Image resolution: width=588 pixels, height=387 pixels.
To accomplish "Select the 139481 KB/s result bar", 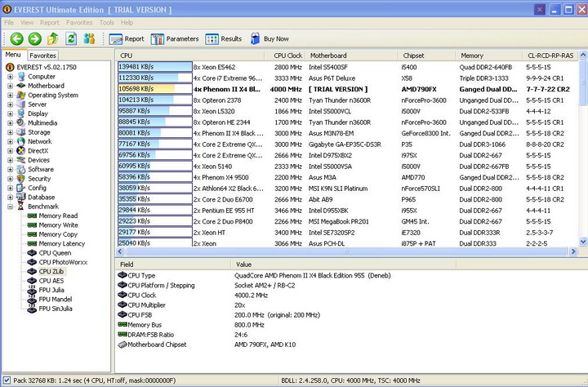I will tap(155, 67).
